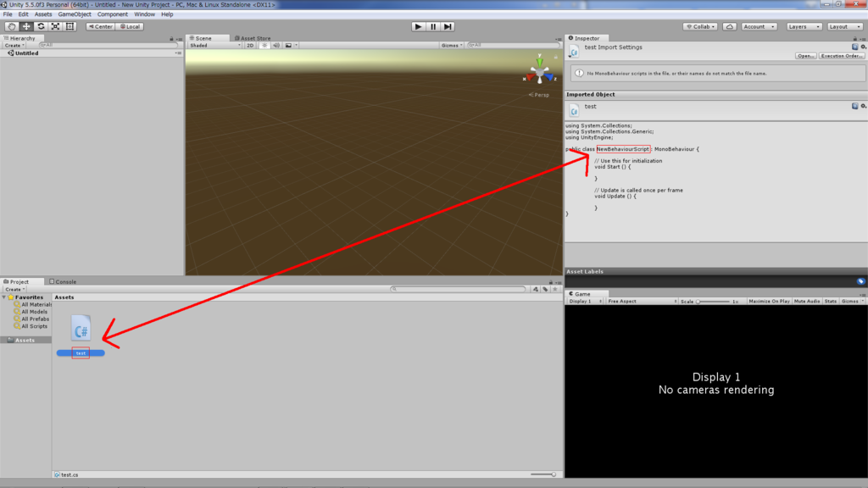The width and height of the screenshot is (868, 488).
Task: Open the GameObject menu
Action: tap(75, 14)
